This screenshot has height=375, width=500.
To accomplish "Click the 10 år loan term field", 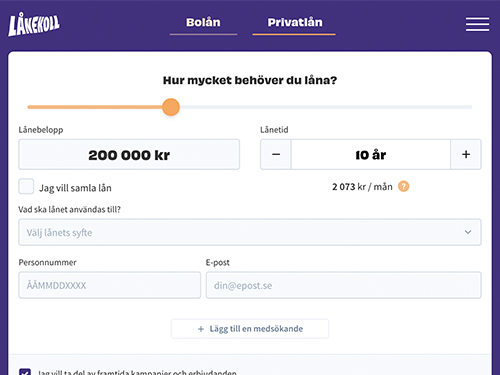I will pos(371,155).
